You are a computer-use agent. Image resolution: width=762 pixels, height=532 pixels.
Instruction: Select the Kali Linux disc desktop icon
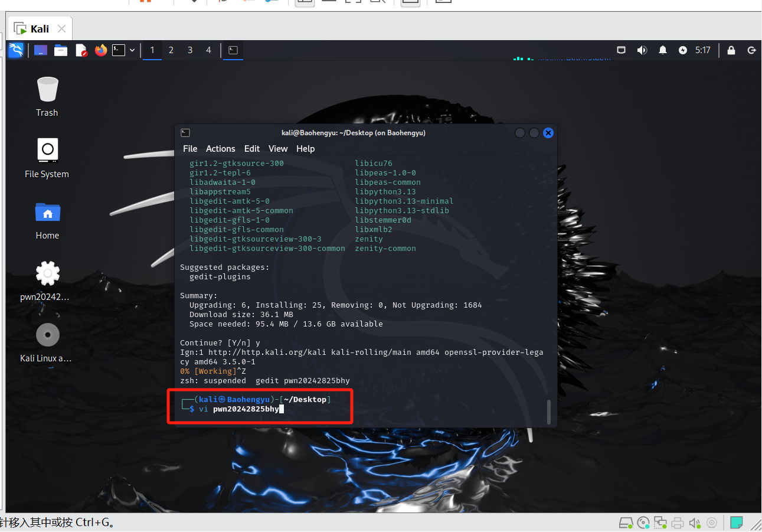point(46,342)
